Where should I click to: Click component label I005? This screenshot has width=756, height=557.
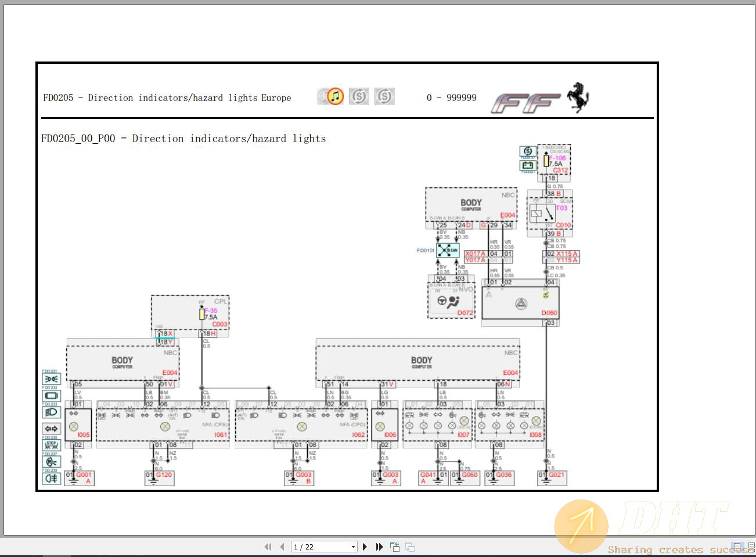tap(84, 435)
